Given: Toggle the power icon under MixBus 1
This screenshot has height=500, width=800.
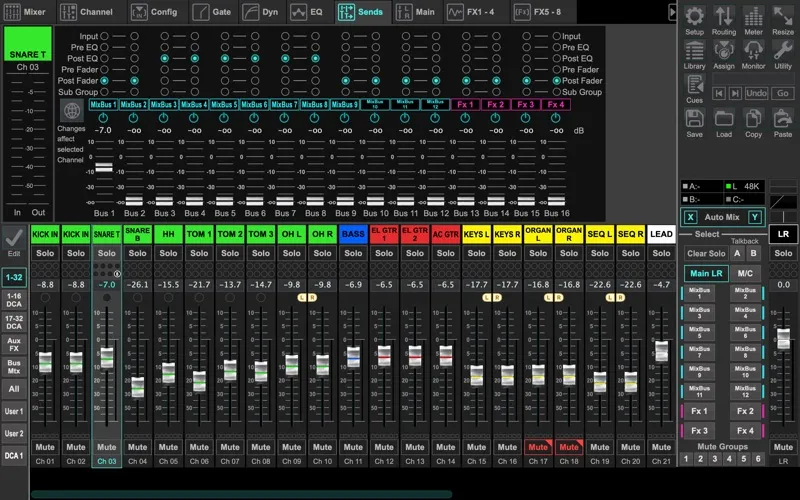Looking at the screenshot, I should (x=103, y=118).
